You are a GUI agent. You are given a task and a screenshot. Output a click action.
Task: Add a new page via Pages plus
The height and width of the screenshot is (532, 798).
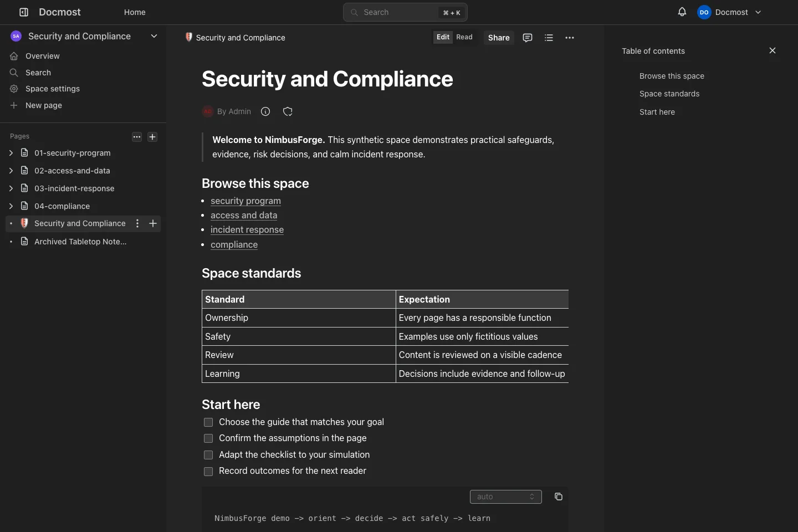[x=152, y=137]
